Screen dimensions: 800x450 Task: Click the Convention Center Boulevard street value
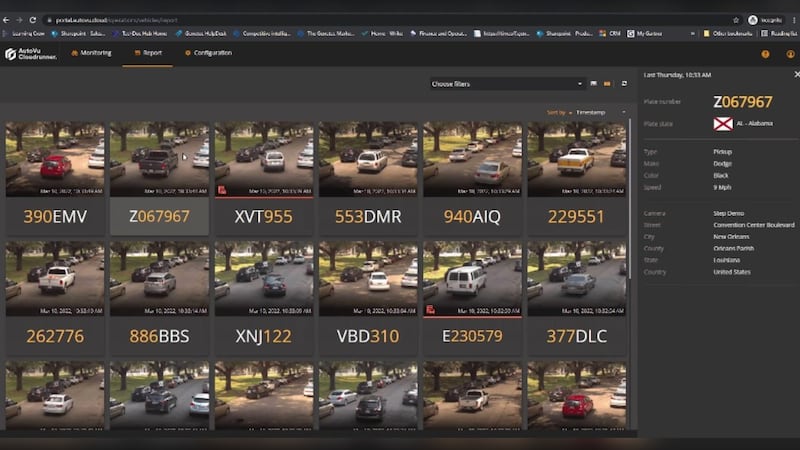tap(754, 224)
